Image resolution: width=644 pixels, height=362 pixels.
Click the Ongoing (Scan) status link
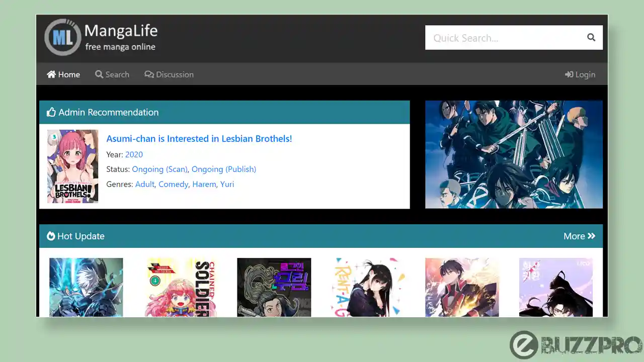coord(159,169)
